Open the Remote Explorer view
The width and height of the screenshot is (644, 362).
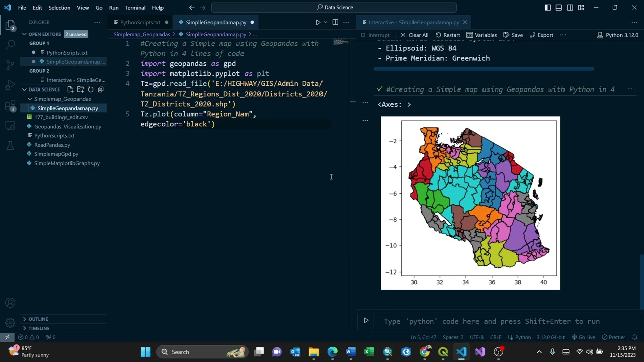pyautogui.click(x=10, y=126)
